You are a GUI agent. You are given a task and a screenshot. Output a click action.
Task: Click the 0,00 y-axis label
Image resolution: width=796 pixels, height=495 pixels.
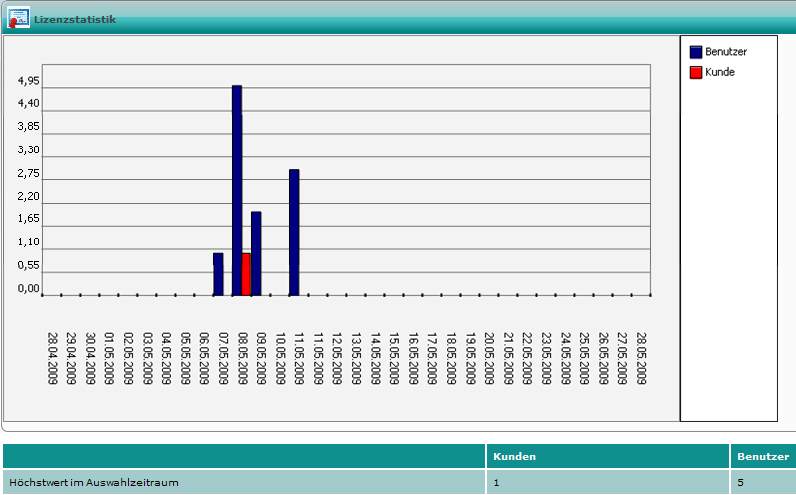tap(28, 288)
